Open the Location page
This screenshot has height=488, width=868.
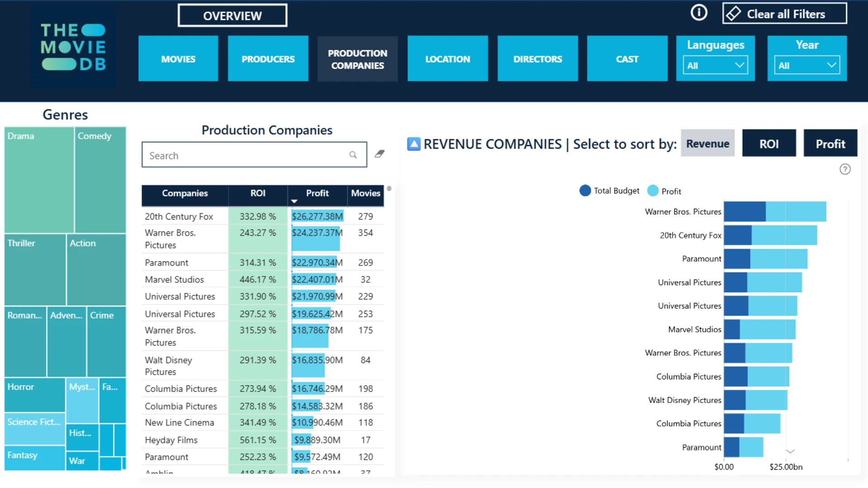tap(448, 59)
